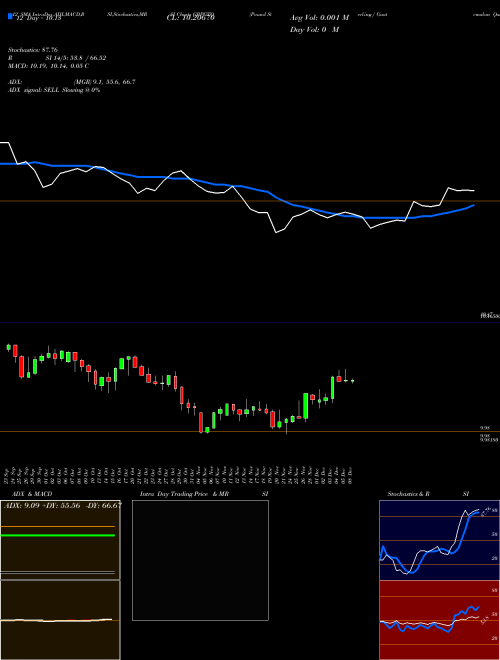Open the empty Intra Day Trading Price chart panel
500x660 pixels.
coord(200,560)
